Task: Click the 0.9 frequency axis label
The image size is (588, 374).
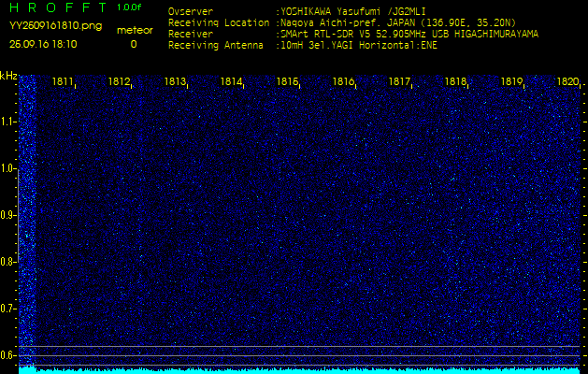Action: pyautogui.click(x=8, y=215)
